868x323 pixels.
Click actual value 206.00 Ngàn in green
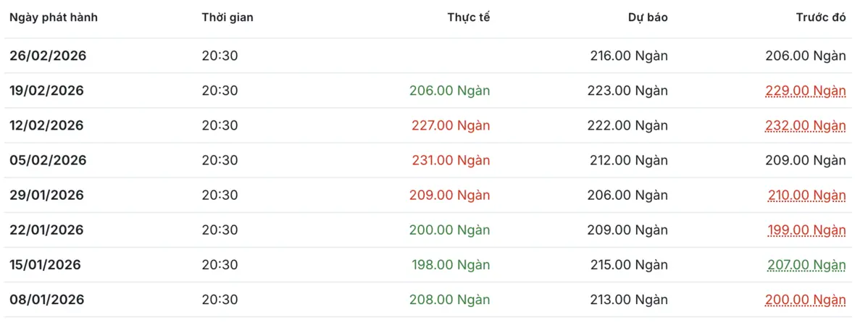point(450,91)
